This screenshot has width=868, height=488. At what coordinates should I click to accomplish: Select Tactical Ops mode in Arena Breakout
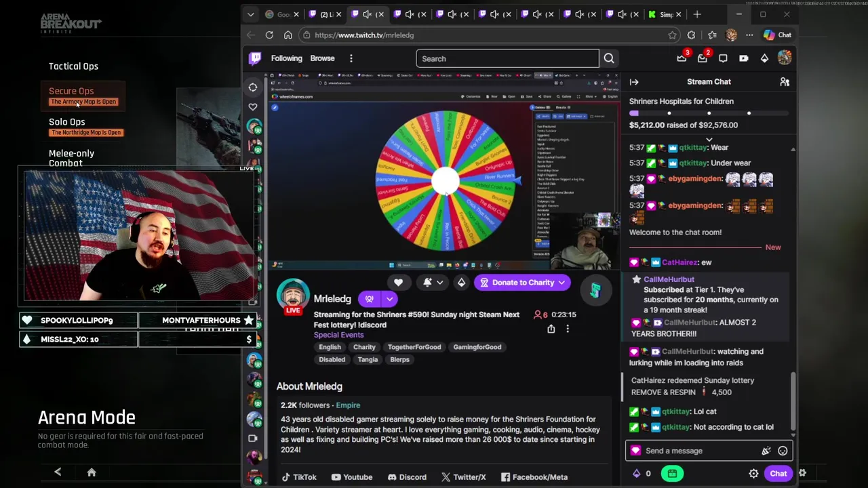(73, 66)
